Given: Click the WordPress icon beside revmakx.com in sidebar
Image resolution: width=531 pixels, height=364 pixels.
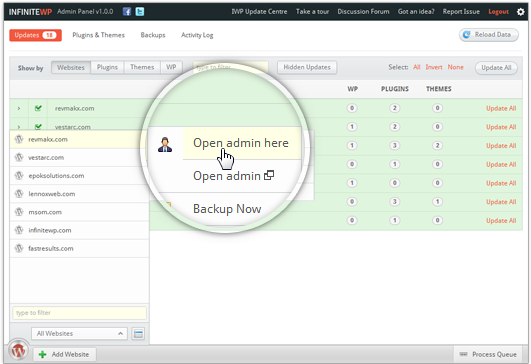Looking at the screenshot, I should tap(19, 139).
